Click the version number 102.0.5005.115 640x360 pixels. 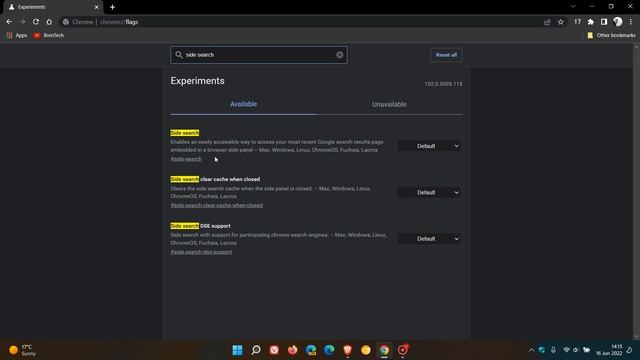point(443,84)
